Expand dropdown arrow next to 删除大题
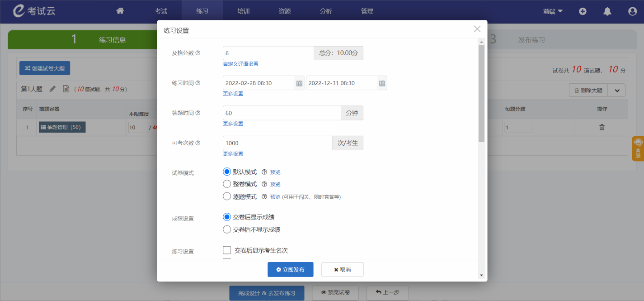The height and width of the screenshot is (301, 644). click(x=617, y=90)
